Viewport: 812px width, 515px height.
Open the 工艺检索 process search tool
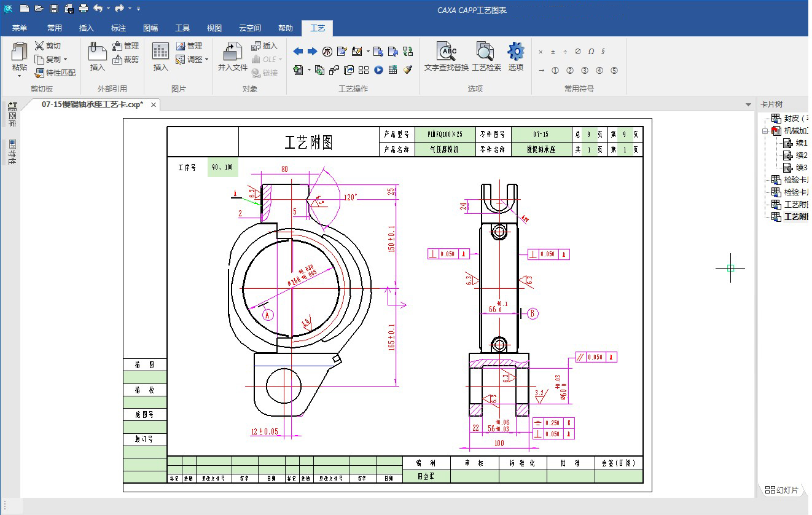pyautogui.click(x=486, y=57)
